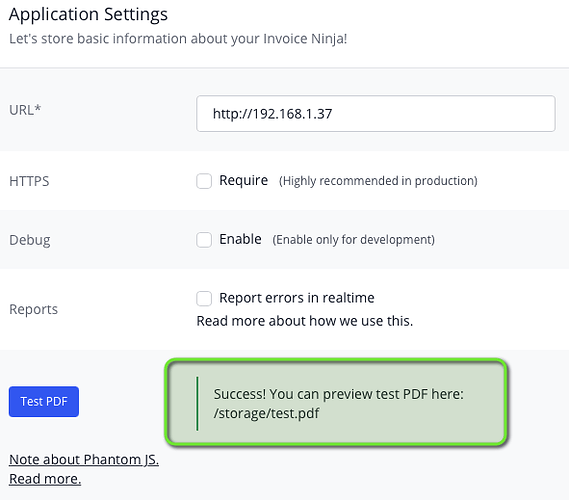Toggle the Debug Enable checkbox

[204, 240]
